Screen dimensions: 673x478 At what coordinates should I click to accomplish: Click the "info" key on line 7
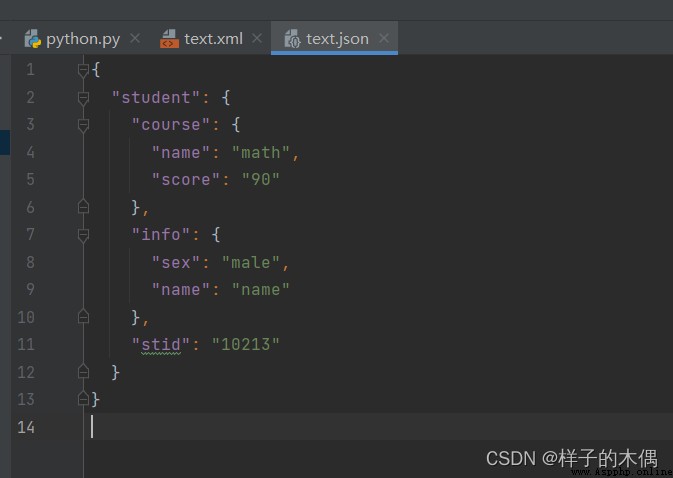[x=161, y=235]
